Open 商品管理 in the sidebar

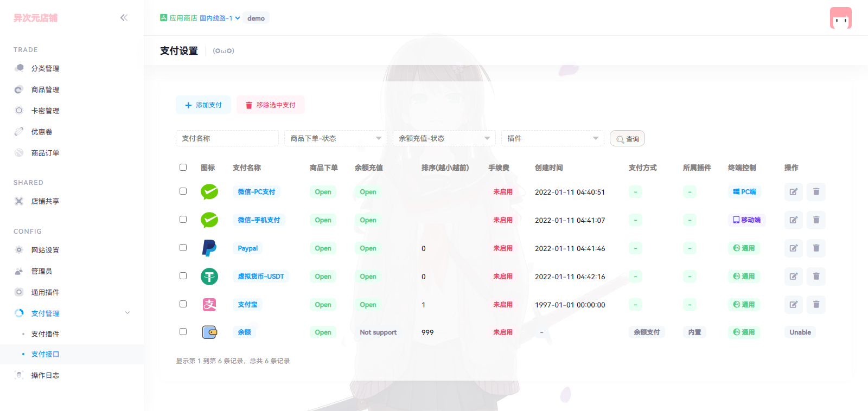click(x=45, y=89)
